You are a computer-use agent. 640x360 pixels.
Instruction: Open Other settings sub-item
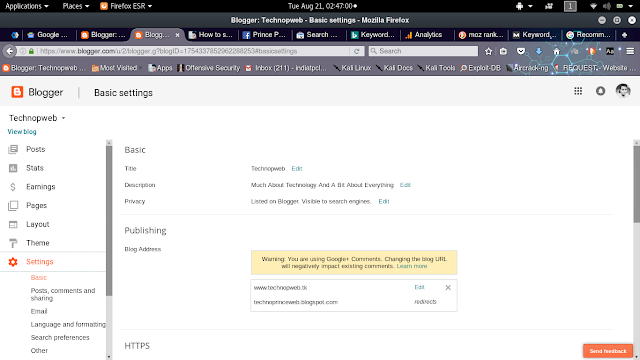[x=39, y=351]
